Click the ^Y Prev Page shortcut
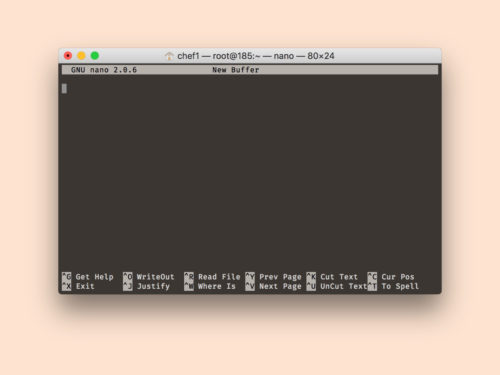 (273, 277)
